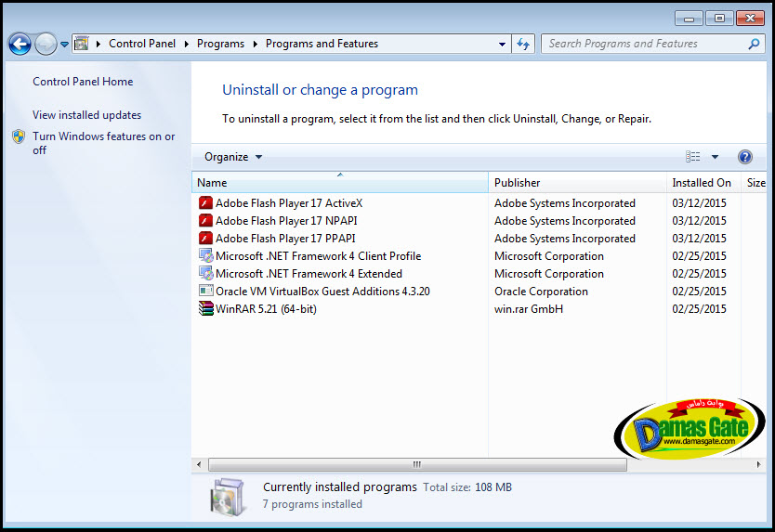Open the Organize menu
Image resolution: width=775 pixels, height=532 pixels.
[x=233, y=157]
